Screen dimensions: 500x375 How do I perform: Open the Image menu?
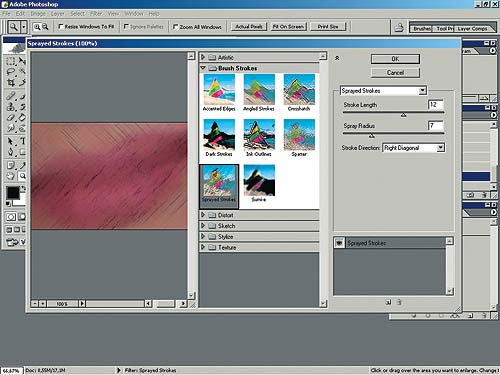(38, 14)
